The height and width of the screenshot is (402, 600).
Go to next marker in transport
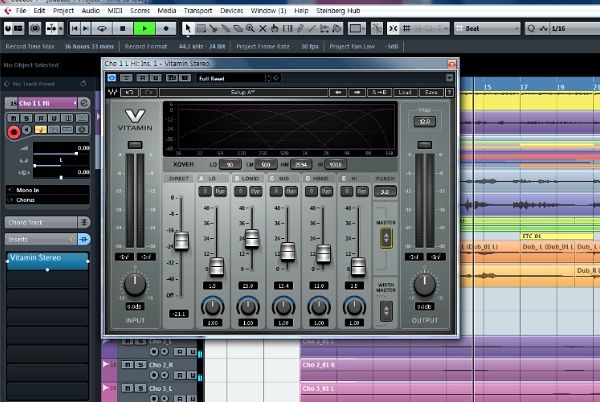(86, 28)
